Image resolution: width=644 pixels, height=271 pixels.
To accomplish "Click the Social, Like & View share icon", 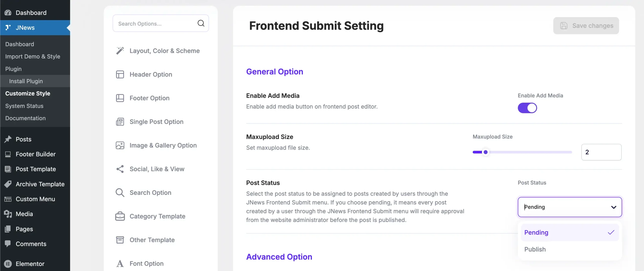I will pos(120,169).
